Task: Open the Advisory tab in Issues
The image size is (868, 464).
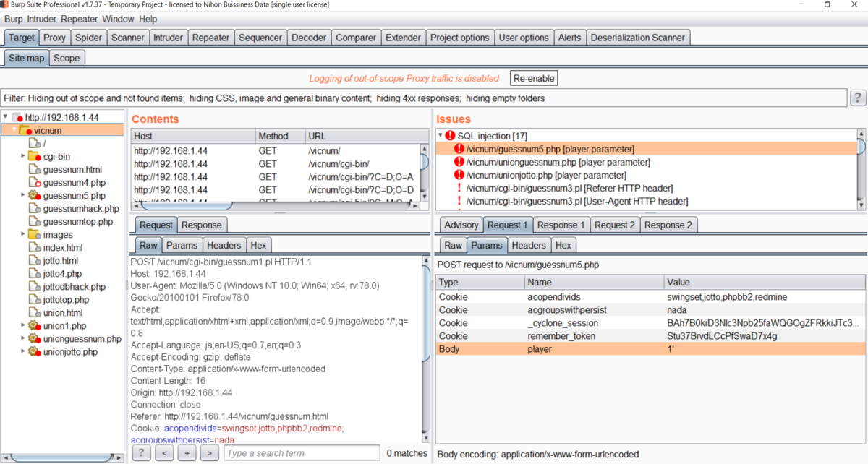Action: (461, 225)
